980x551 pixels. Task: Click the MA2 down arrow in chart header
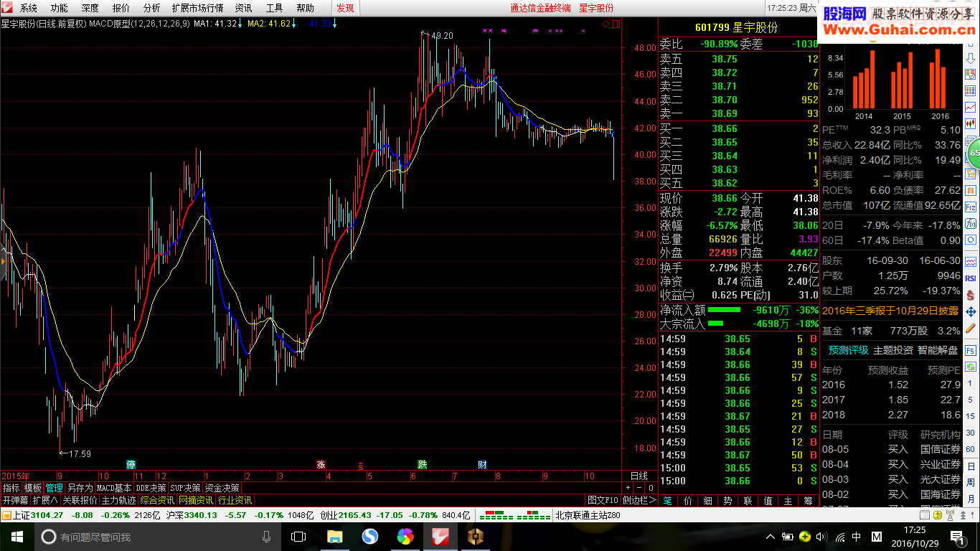coord(294,24)
